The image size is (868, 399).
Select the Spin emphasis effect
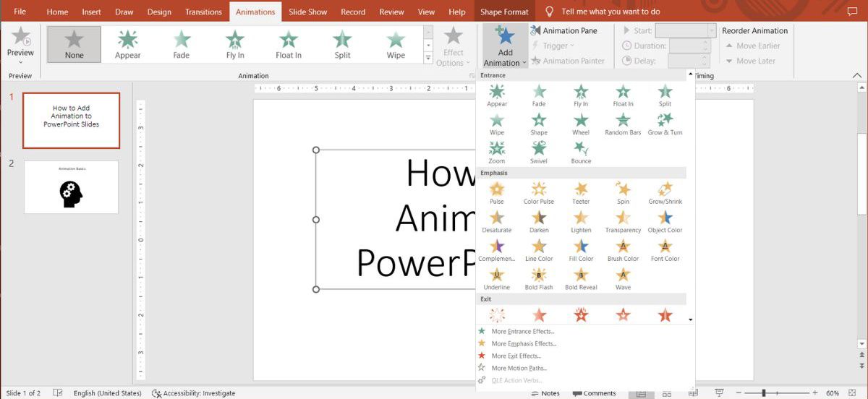(623, 193)
